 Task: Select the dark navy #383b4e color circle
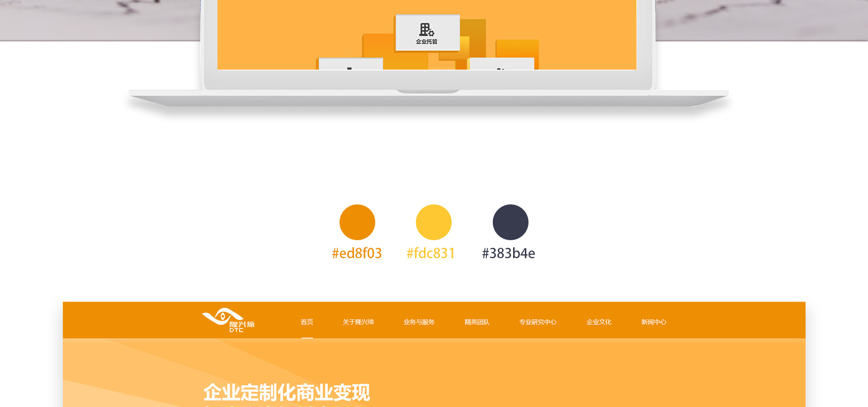(510, 222)
